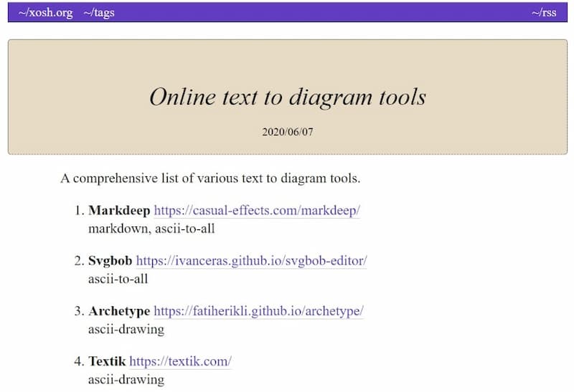The image size is (574, 392).
Task: Visit the Svgbob editor GitHub link
Action: point(251,261)
